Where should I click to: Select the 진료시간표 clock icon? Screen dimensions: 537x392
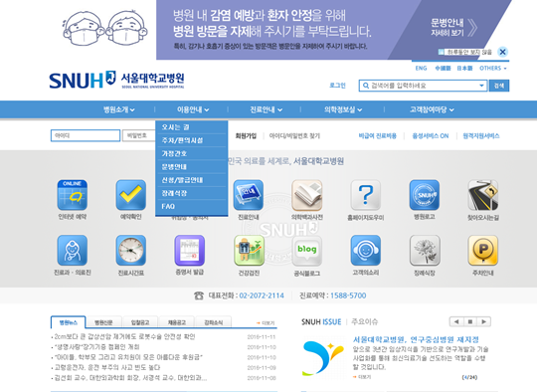tap(131, 251)
